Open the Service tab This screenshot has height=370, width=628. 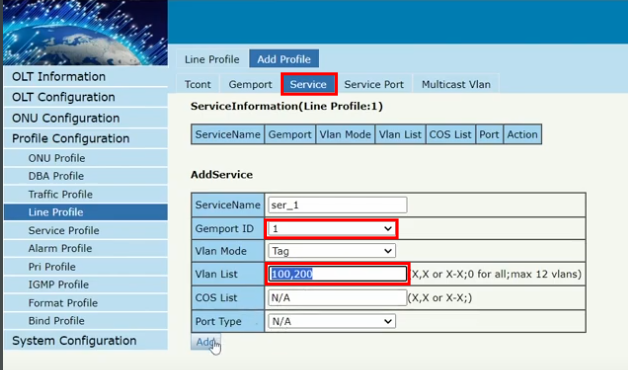308,84
